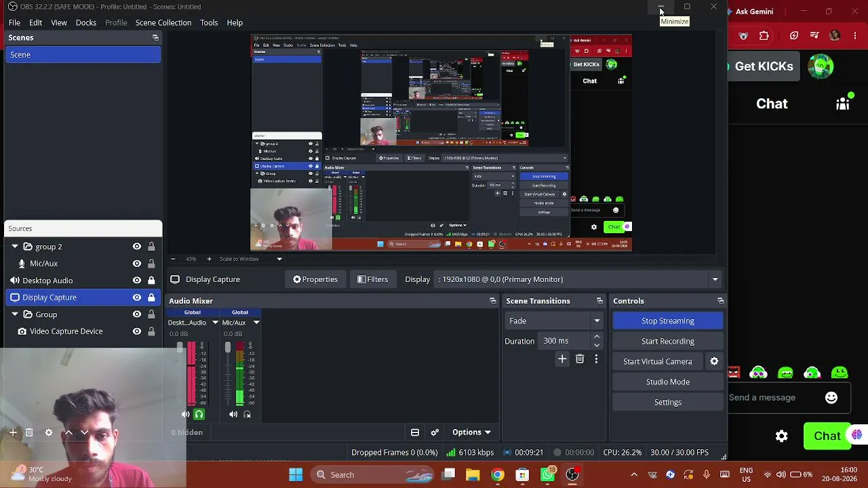Open the Tools menu

click(x=209, y=22)
